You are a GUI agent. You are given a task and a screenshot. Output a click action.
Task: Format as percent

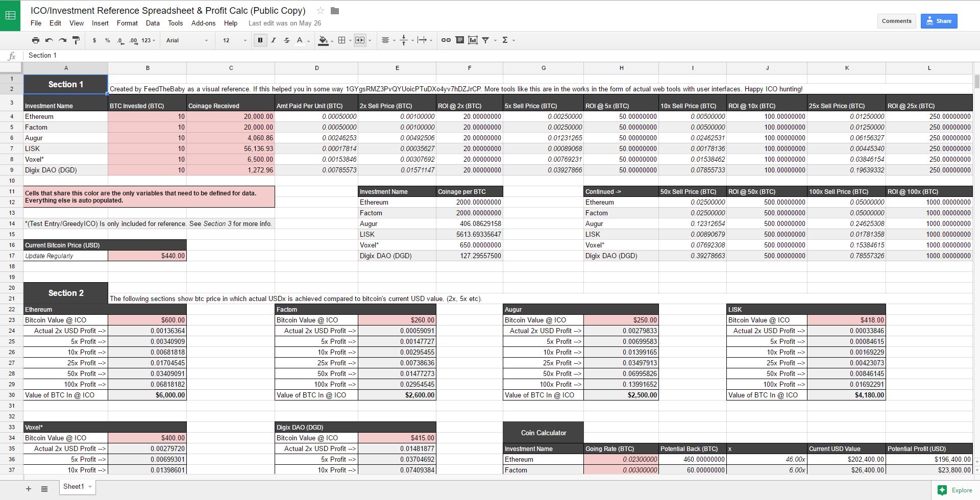pyautogui.click(x=108, y=40)
